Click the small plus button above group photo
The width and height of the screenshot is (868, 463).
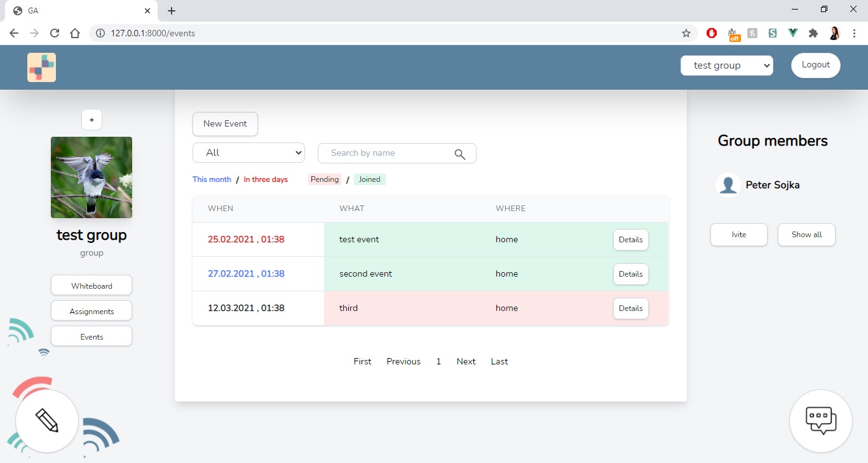tap(92, 120)
